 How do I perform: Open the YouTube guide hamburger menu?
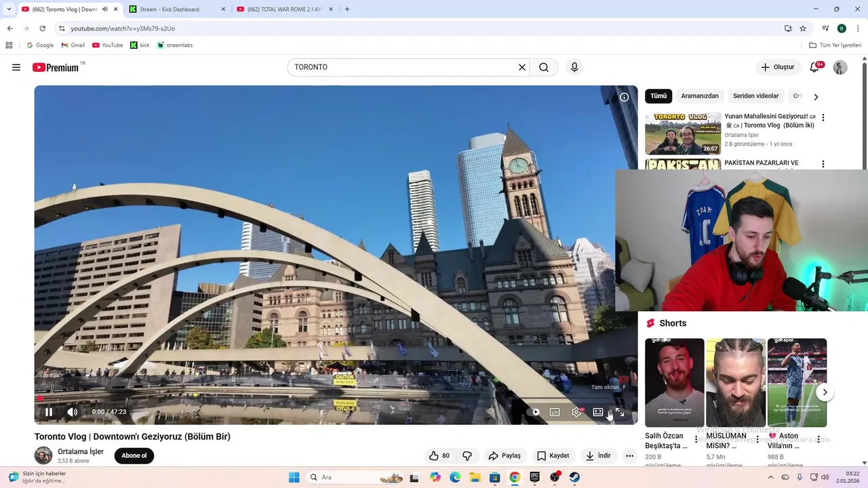pyautogui.click(x=16, y=67)
